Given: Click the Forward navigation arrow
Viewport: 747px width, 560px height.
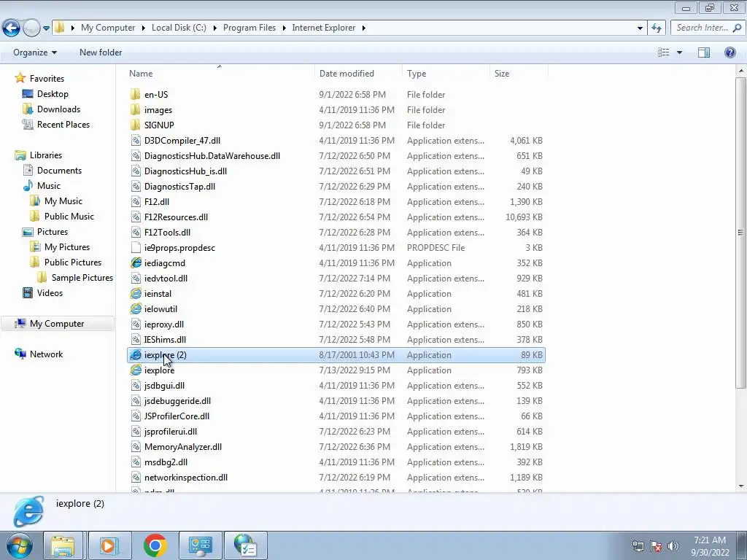Looking at the screenshot, I should click(x=31, y=28).
